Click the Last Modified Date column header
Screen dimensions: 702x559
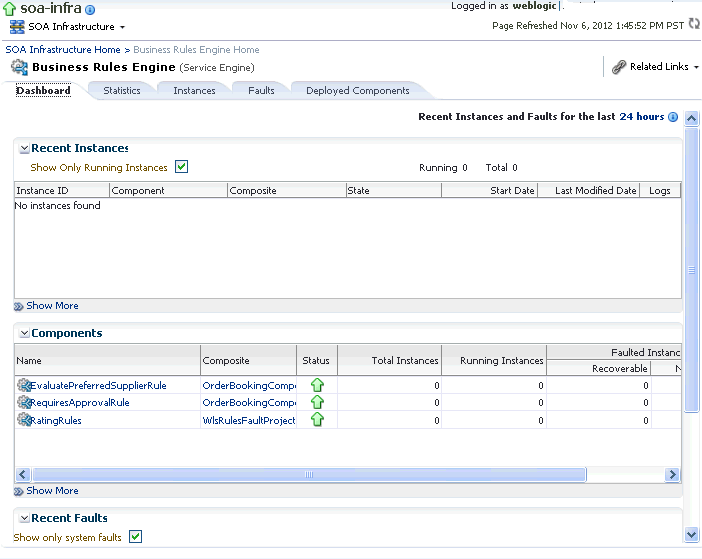tap(589, 190)
